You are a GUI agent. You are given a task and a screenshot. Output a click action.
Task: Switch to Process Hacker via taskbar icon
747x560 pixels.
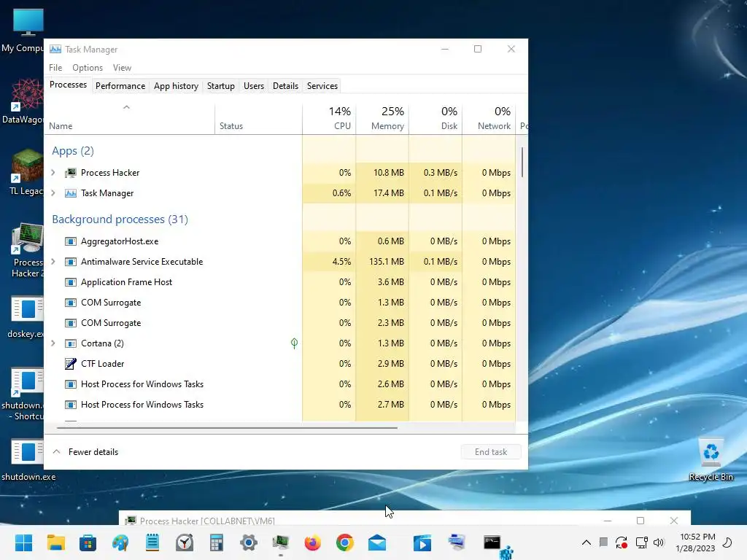pyautogui.click(x=281, y=542)
